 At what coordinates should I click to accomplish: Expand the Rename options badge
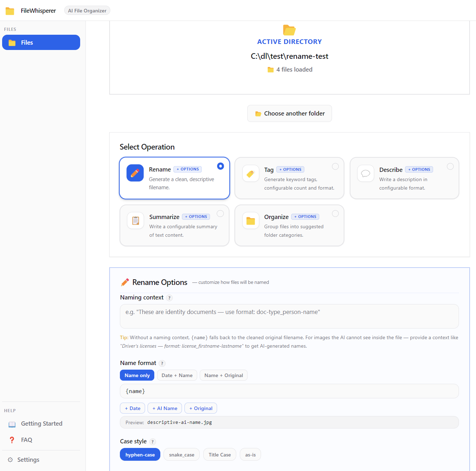188,169
